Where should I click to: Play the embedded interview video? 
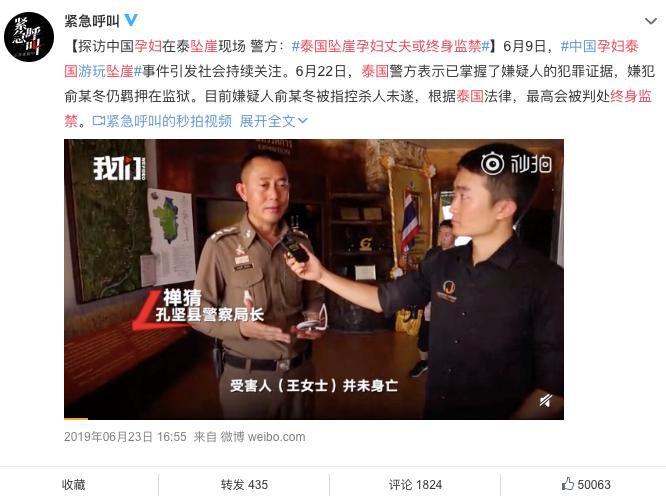point(314,279)
